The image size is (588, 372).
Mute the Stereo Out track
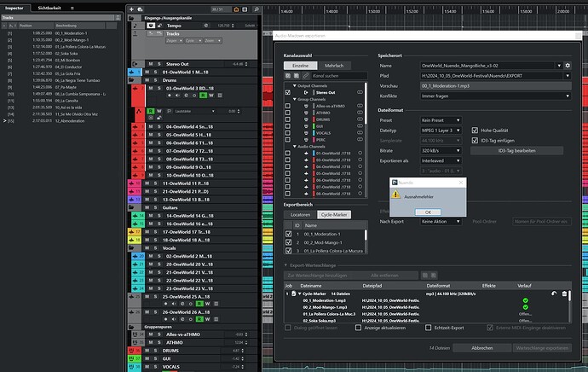click(x=150, y=64)
